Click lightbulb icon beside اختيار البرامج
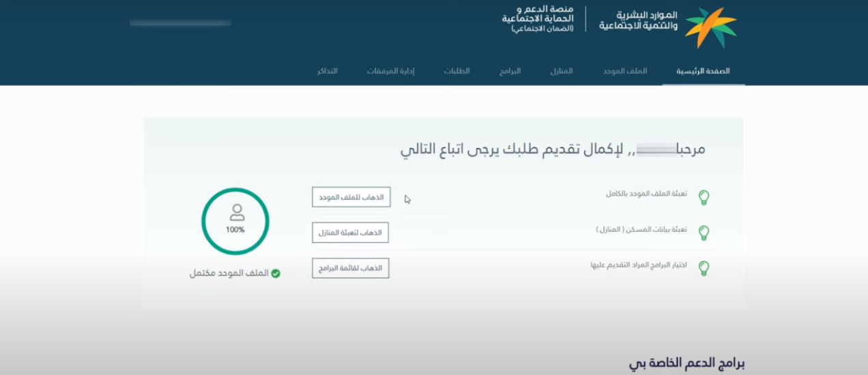Image resolution: width=868 pixels, height=375 pixels. pyautogui.click(x=704, y=269)
